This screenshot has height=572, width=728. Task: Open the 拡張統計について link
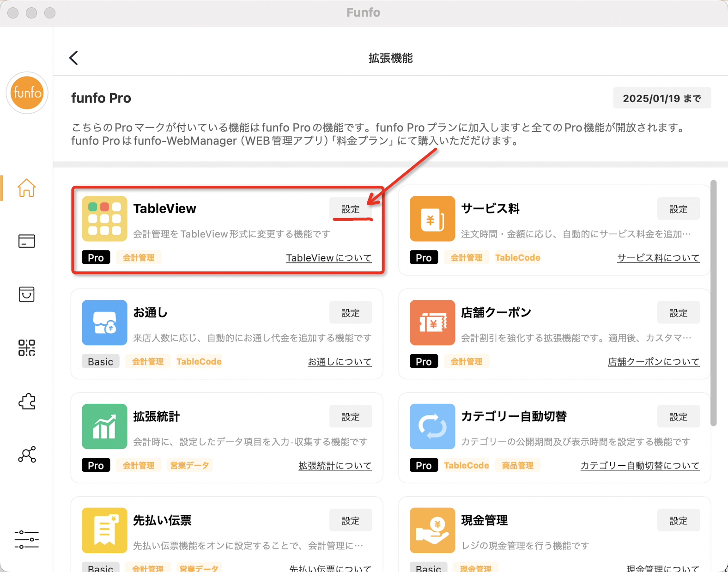click(335, 466)
